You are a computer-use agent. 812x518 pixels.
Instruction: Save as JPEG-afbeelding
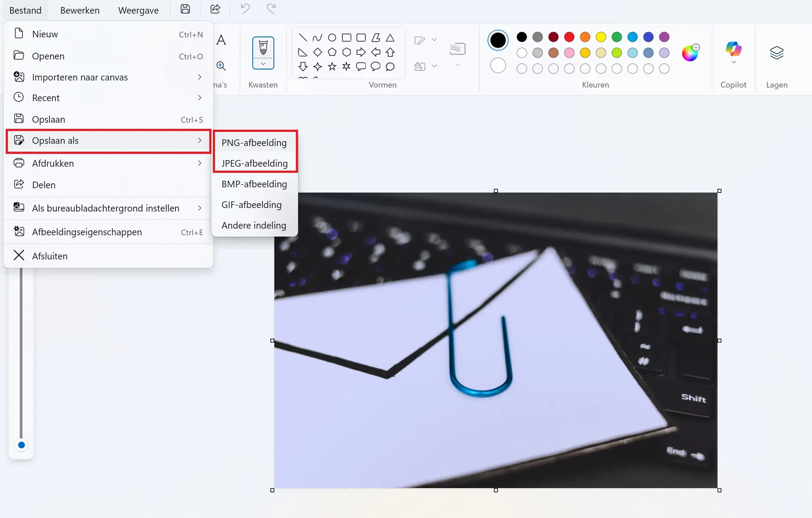[255, 163]
